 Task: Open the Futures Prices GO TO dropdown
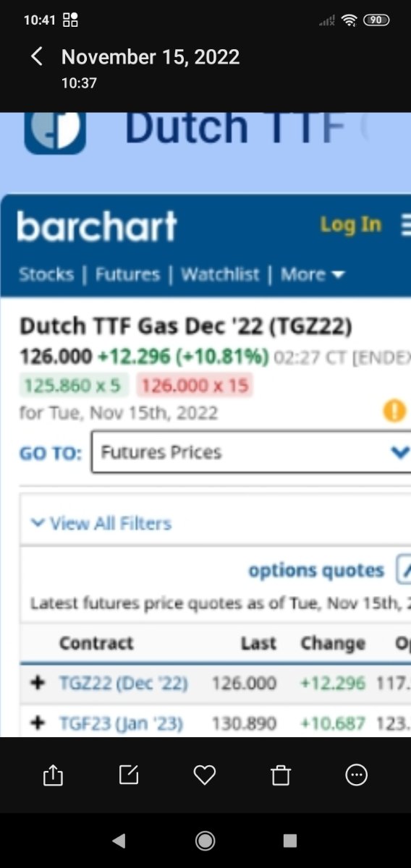click(x=250, y=453)
